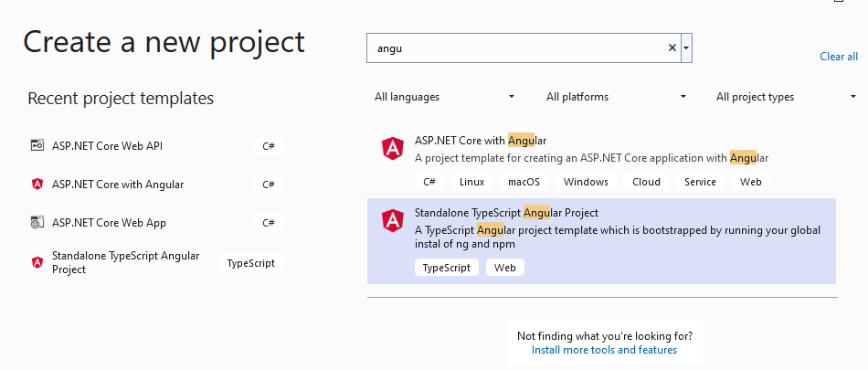Clear the search text with the X icon
Viewport: 868px width, 370px height.
(x=672, y=48)
